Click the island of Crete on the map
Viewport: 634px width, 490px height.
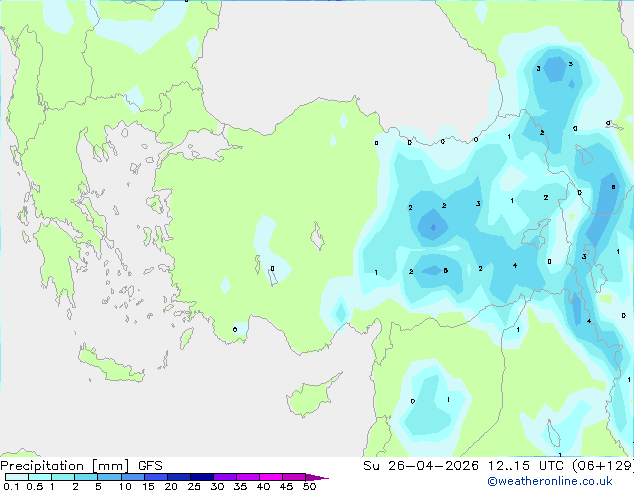pyautogui.click(x=111, y=365)
